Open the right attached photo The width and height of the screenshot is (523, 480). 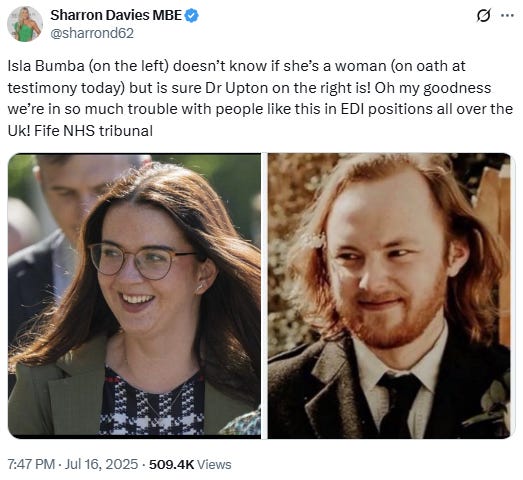(x=389, y=296)
